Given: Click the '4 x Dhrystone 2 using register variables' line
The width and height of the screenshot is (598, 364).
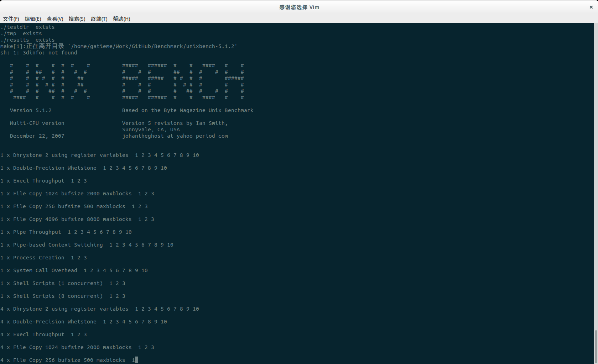Looking at the screenshot, I should pos(100,309).
